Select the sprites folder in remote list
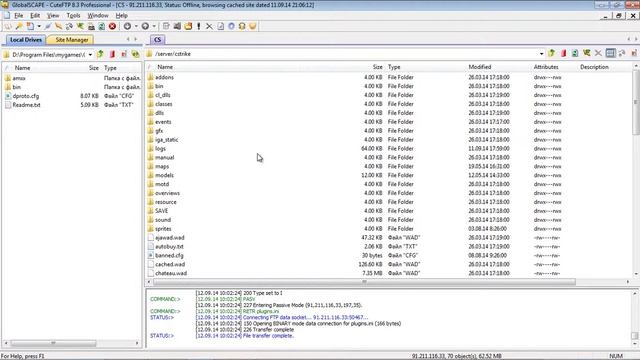640x360 pixels. tap(163, 229)
